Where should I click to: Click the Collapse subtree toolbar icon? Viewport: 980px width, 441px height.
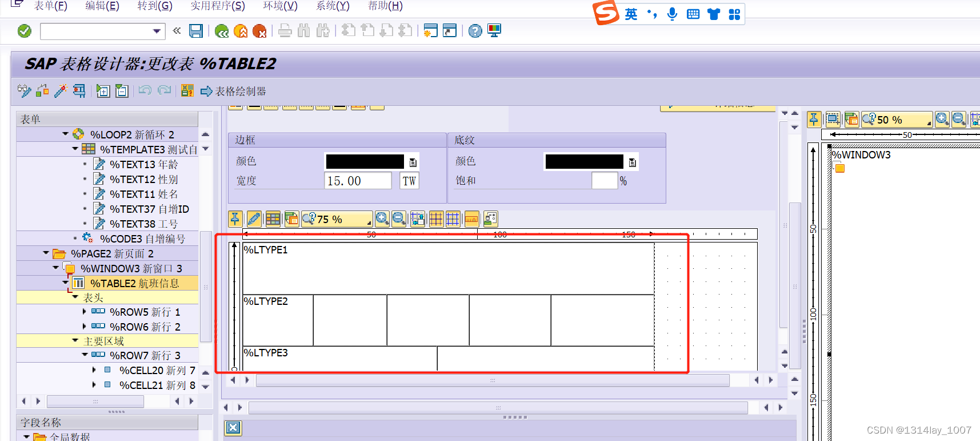click(122, 90)
